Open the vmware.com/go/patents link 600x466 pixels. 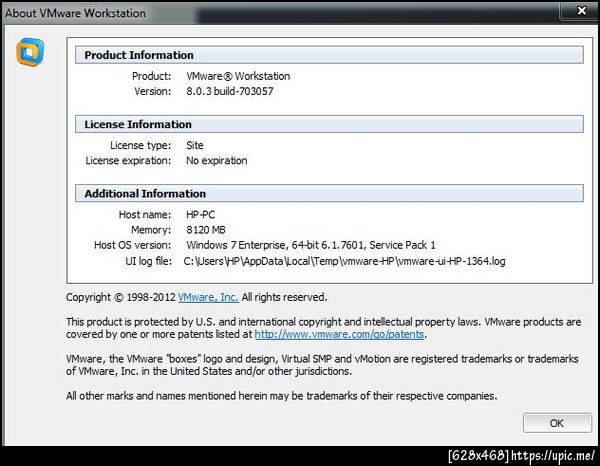coord(339,334)
